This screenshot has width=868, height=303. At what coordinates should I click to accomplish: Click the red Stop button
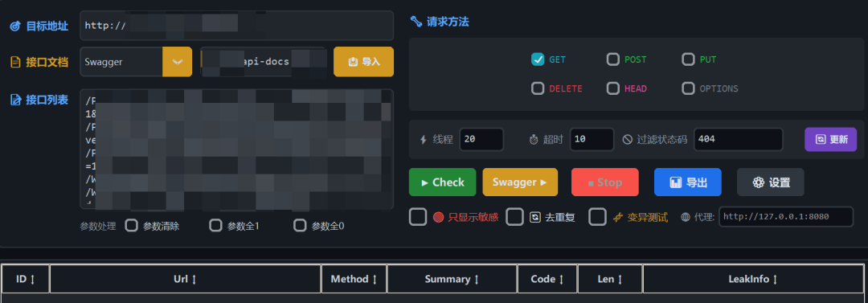(x=604, y=182)
